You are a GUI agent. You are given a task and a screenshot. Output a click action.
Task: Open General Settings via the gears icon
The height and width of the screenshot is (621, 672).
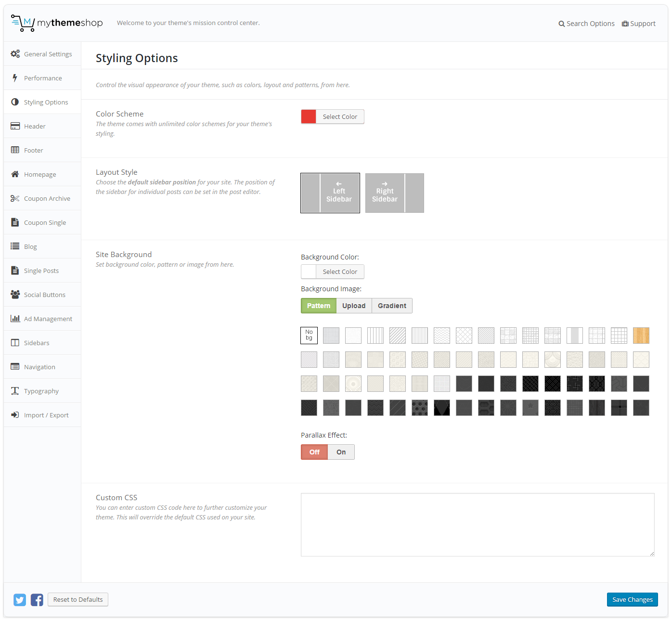coord(15,54)
